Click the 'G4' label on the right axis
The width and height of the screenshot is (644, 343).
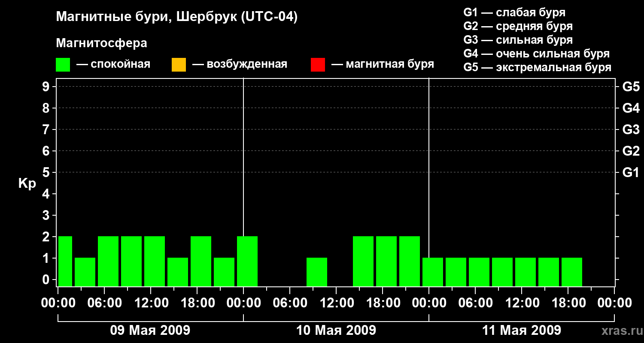click(x=631, y=108)
